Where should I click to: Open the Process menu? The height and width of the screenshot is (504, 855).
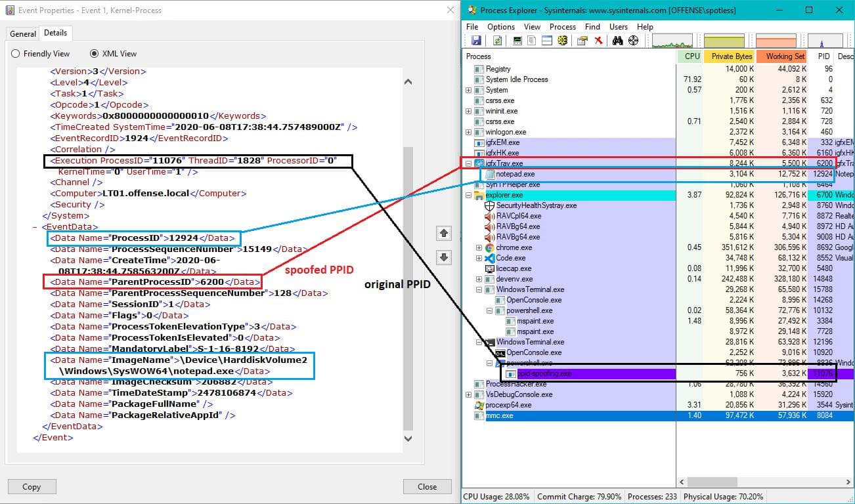(561, 27)
